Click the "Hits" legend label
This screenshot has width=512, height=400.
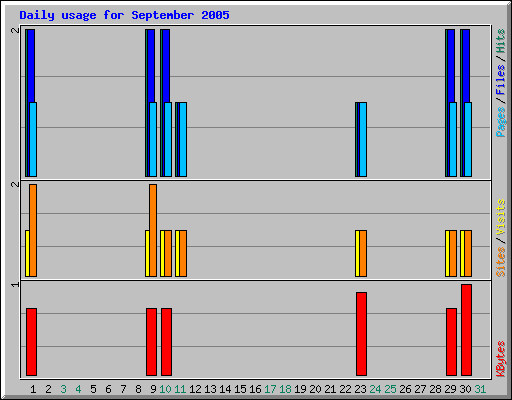coord(500,41)
